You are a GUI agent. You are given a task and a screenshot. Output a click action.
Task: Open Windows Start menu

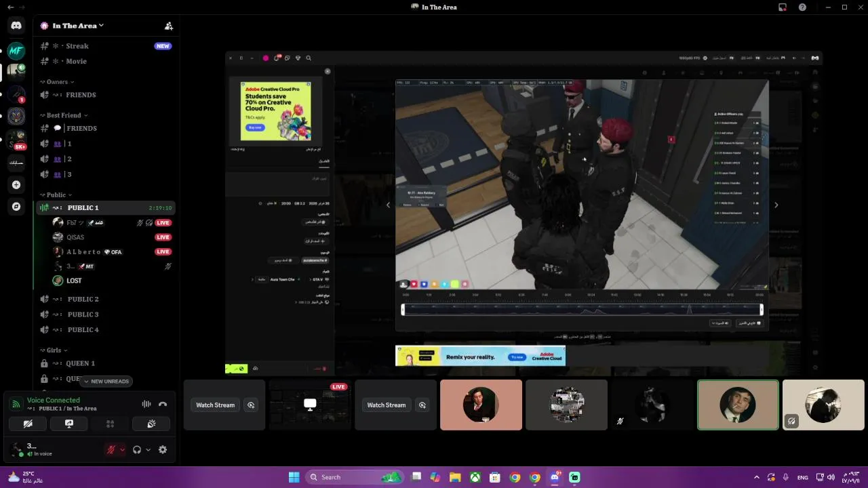pyautogui.click(x=294, y=477)
